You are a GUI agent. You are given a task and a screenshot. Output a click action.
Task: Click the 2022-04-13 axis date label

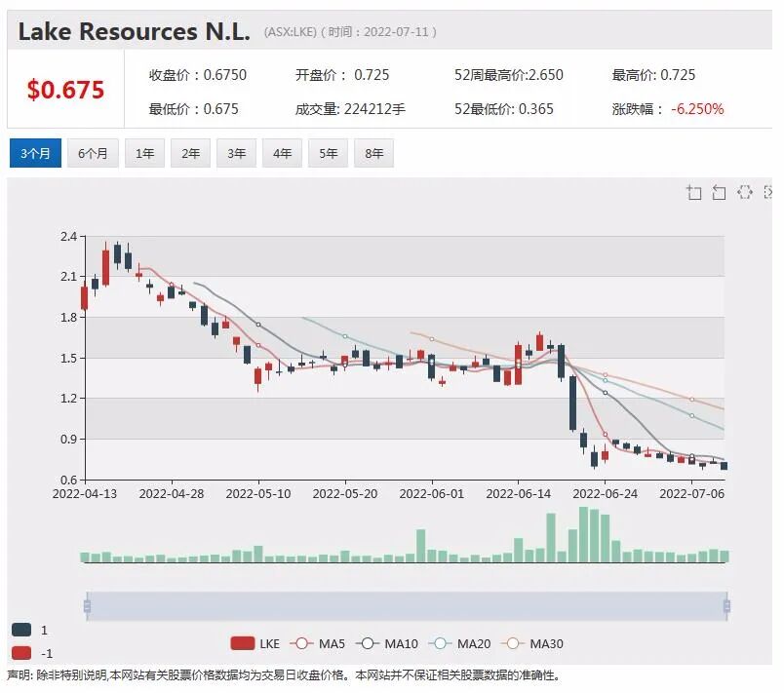pos(85,493)
